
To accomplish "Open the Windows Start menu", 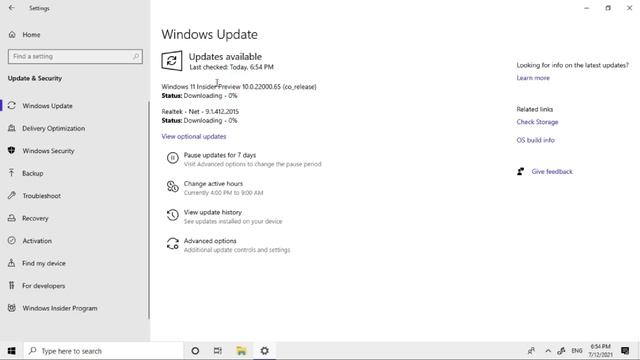I will tap(11, 351).
